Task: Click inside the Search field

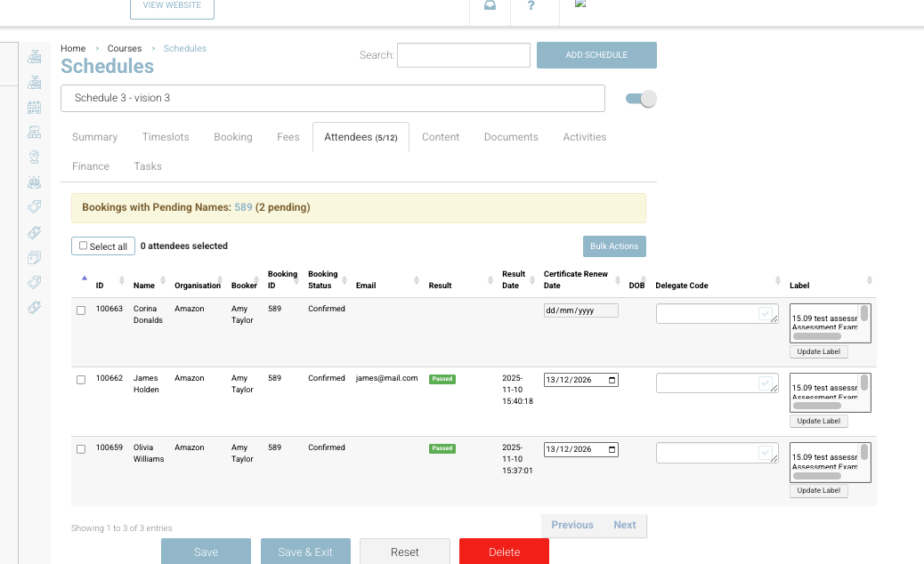Action: 463,54
